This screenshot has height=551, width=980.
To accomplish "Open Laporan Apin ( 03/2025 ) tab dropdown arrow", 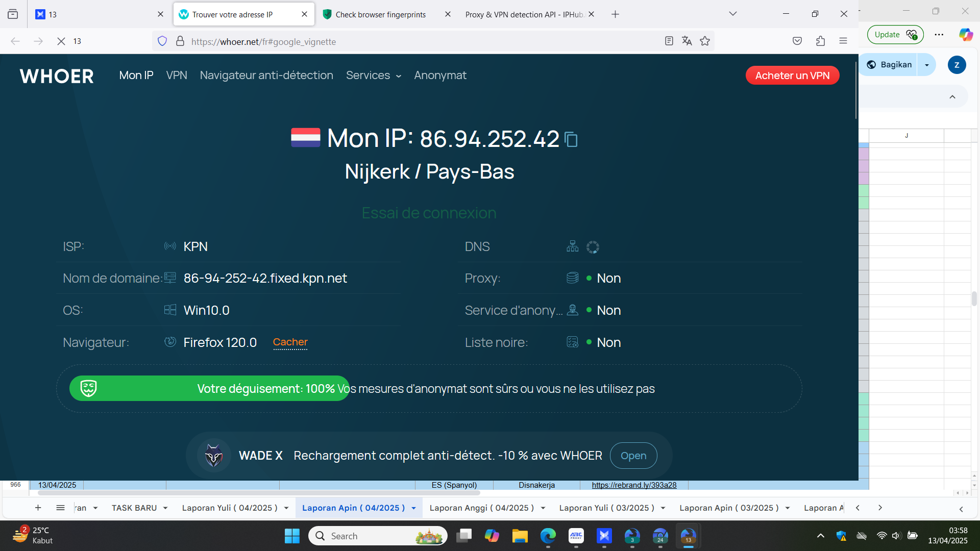I will pyautogui.click(x=788, y=508).
